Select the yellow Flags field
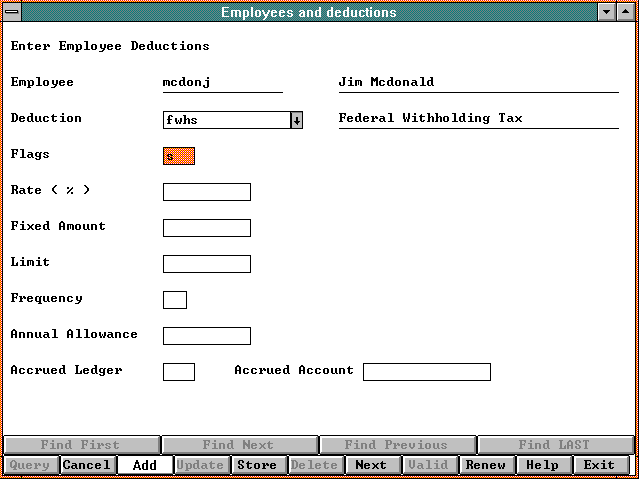Image resolution: width=639 pixels, height=479 pixels. click(x=178, y=156)
